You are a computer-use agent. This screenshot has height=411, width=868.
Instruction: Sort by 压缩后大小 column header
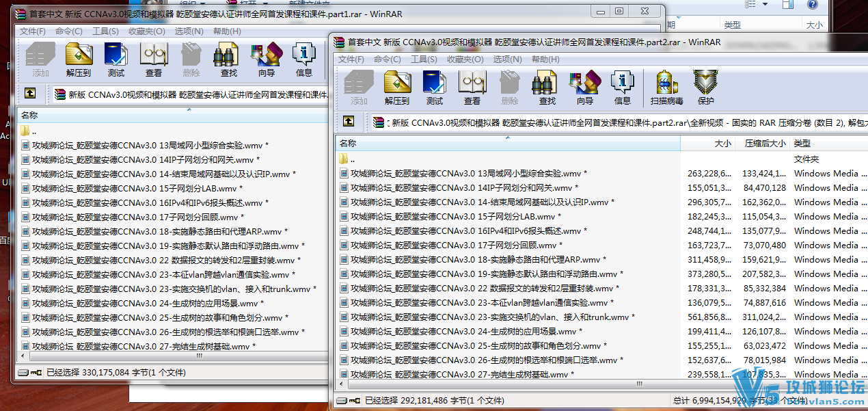(762, 144)
